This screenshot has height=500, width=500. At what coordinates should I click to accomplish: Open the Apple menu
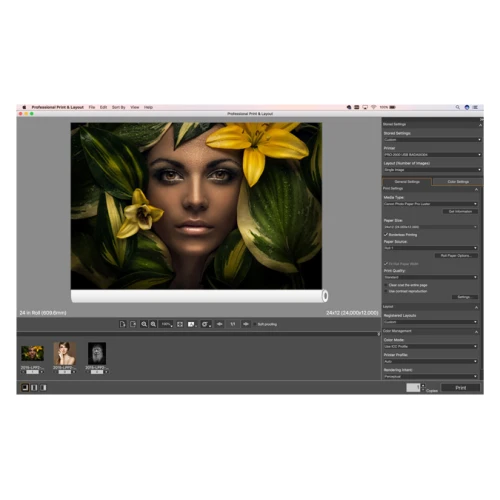click(x=24, y=107)
